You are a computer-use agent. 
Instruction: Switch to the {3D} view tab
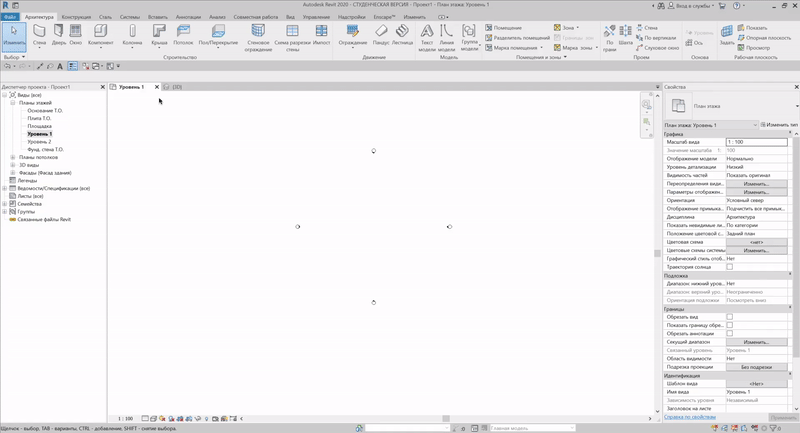coord(177,87)
